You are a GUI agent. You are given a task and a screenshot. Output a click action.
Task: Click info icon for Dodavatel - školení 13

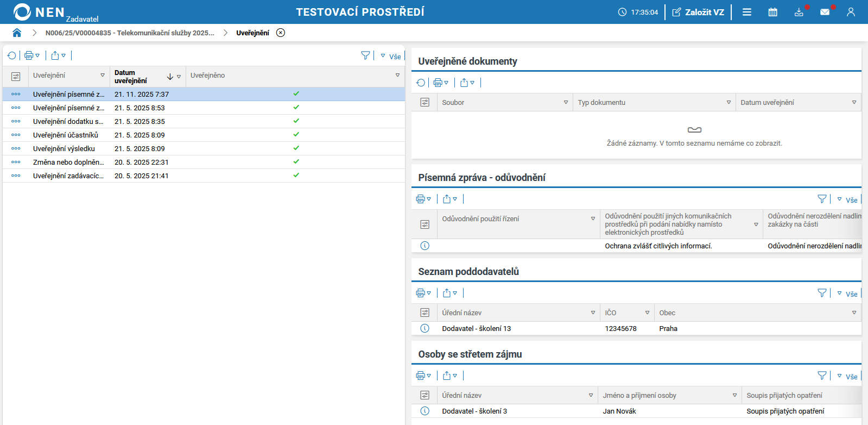click(x=425, y=328)
